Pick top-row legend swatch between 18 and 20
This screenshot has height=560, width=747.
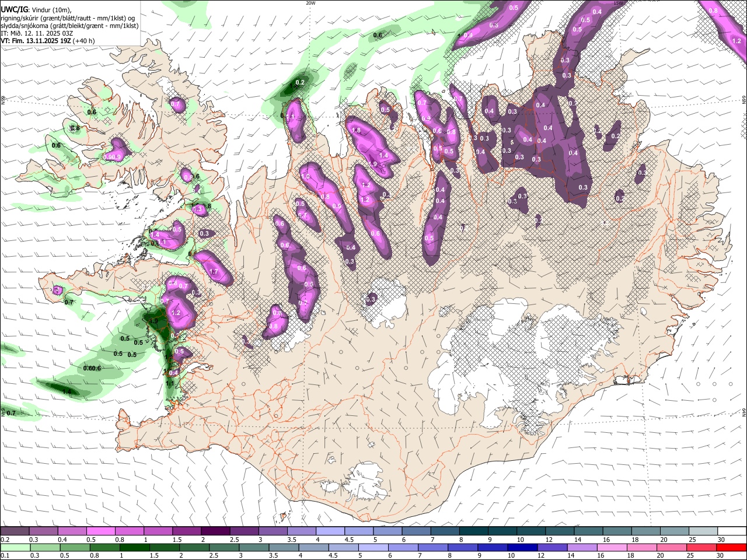[646, 531]
